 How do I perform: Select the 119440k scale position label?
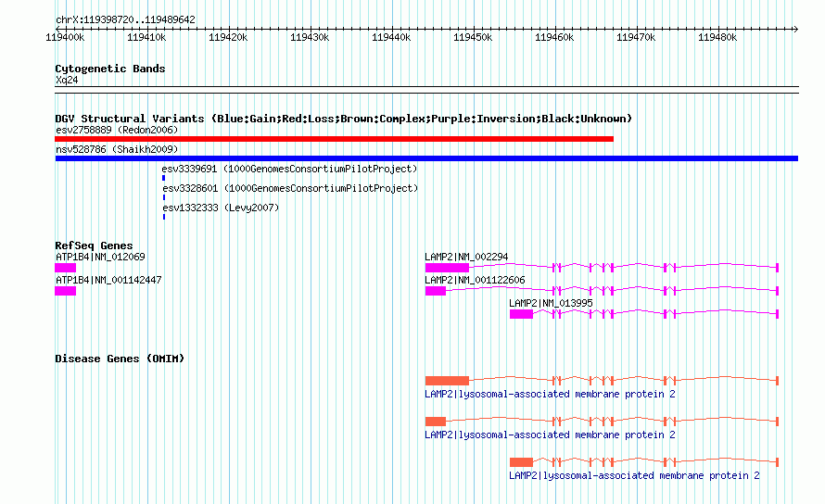[391, 37]
